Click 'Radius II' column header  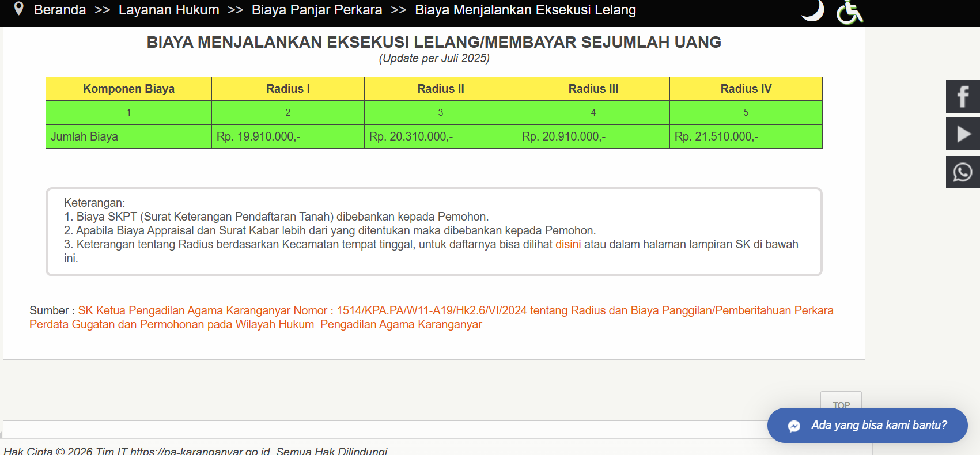coord(441,89)
